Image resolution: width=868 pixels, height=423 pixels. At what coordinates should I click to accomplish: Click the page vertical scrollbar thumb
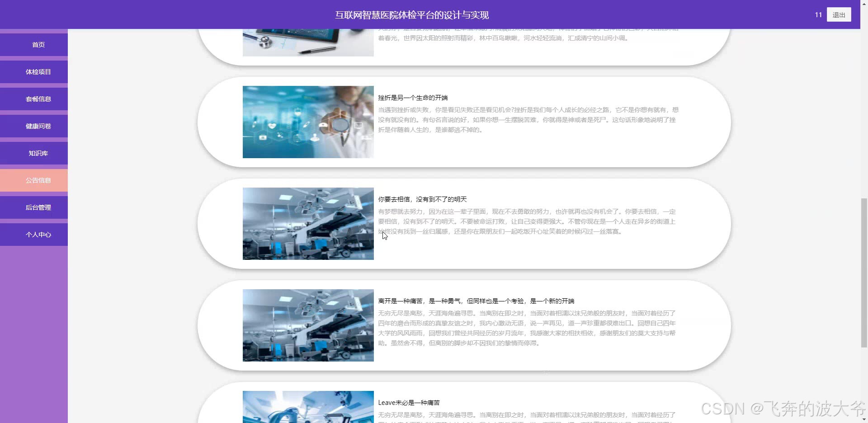[864, 273]
